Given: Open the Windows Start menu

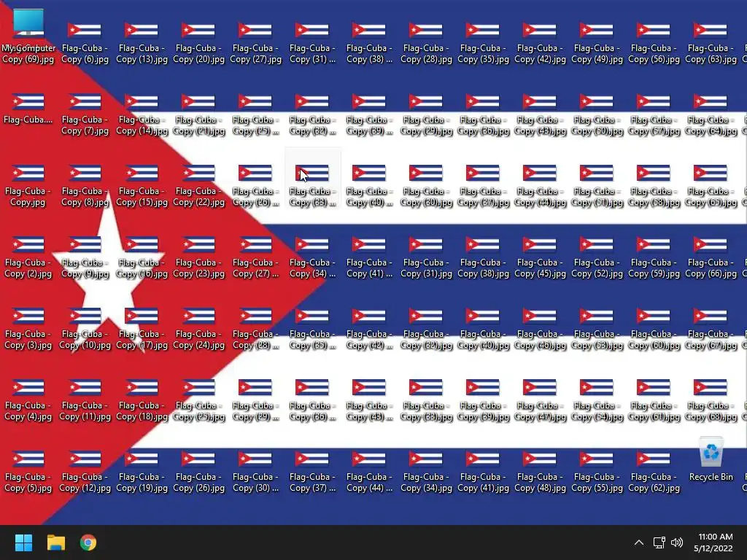Looking at the screenshot, I should (23, 542).
